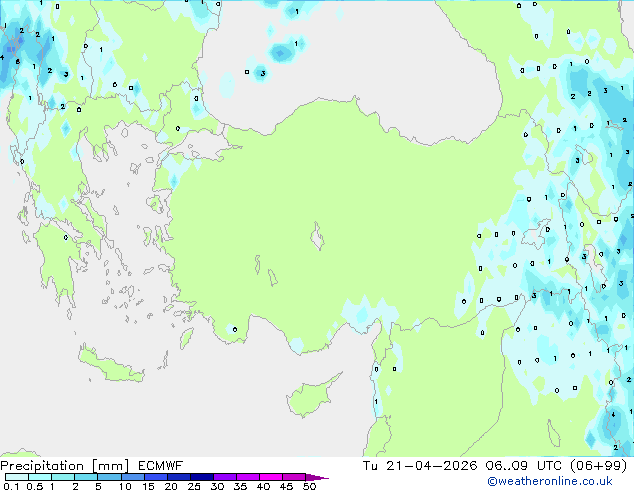Click the '(06+99)' forecast offset text

pos(598,466)
